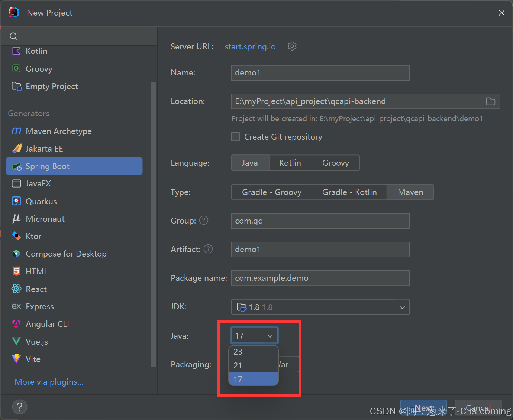Open start.spring.io server link
The image size is (513, 420).
(250, 46)
